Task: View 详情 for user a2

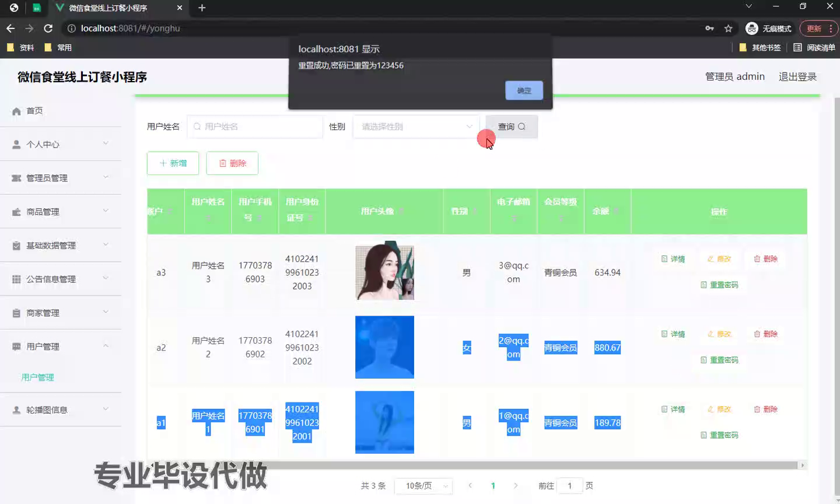Action: click(673, 334)
